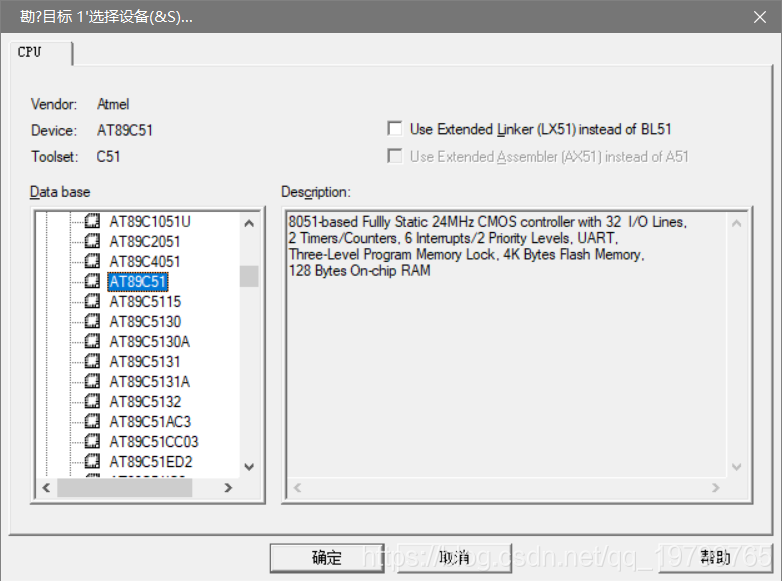Select AT89C1051U device in database
This screenshot has height=581, width=782.
tap(150, 221)
